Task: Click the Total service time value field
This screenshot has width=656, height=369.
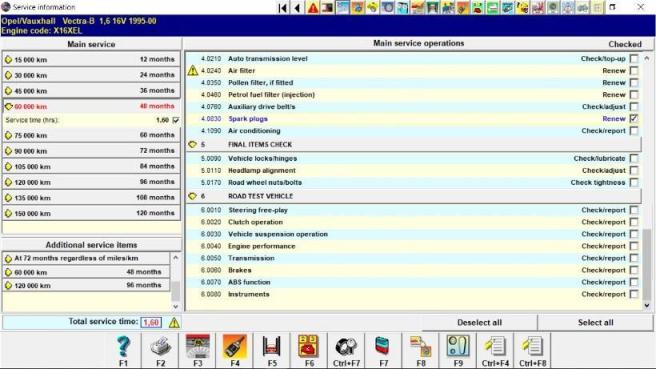Action: pyautogui.click(x=151, y=323)
